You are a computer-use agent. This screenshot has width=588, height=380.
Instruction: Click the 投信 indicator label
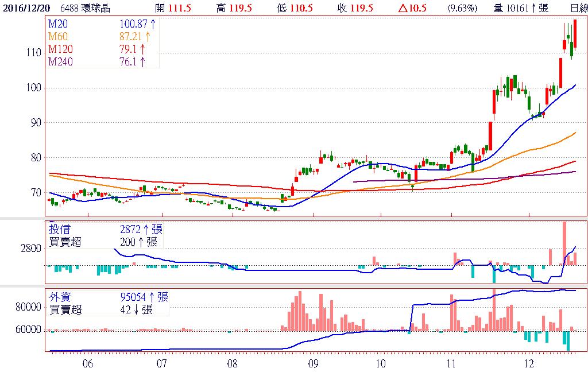(61, 230)
